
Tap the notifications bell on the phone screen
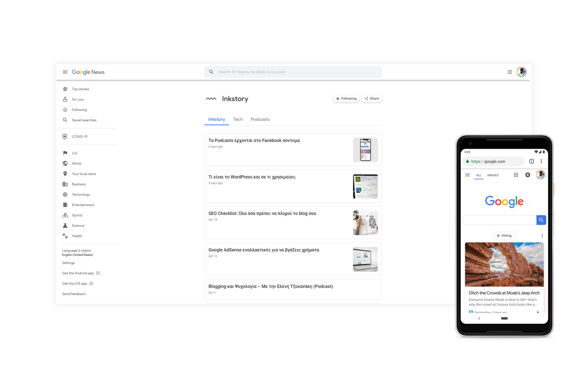click(x=528, y=175)
